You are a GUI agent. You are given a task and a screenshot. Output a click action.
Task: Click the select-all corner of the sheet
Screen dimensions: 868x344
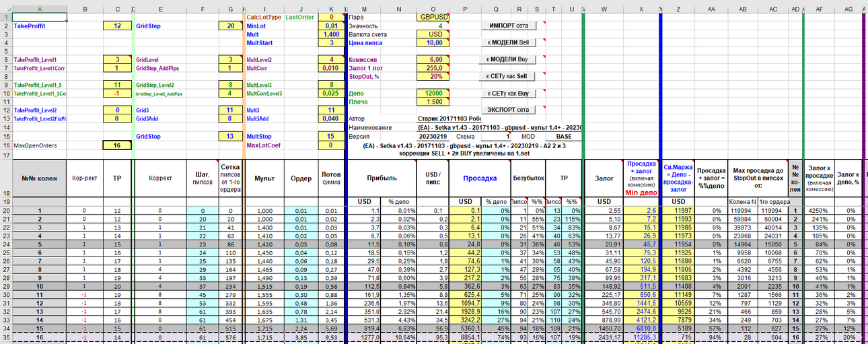(x=6, y=8)
